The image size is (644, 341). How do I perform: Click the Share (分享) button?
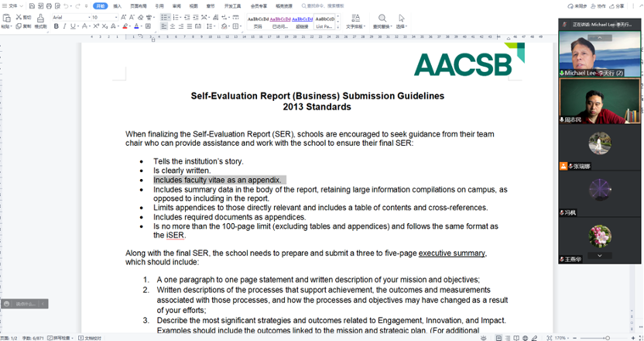tap(617, 5)
